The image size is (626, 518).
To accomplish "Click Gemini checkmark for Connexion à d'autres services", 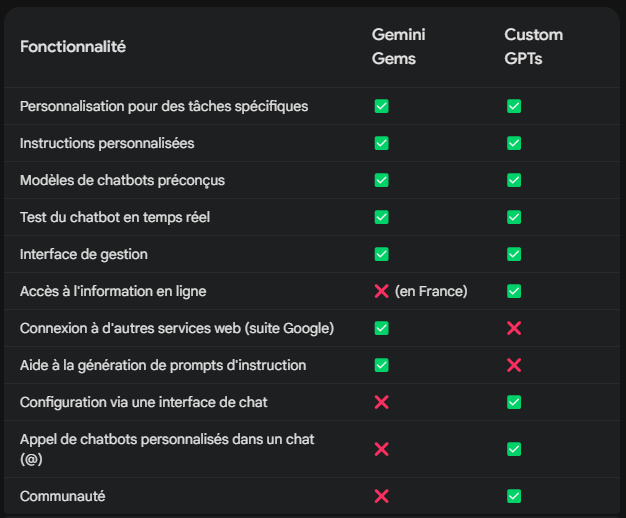I will click(x=381, y=328).
